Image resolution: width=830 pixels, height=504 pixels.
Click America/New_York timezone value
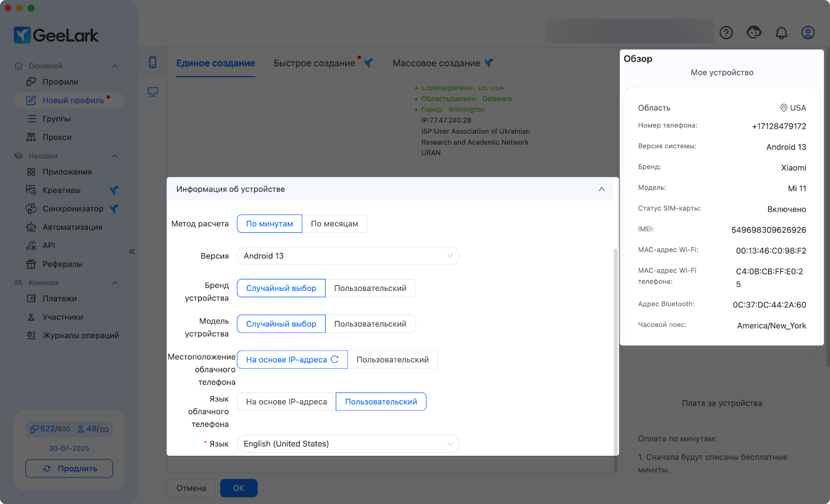click(x=771, y=326)
